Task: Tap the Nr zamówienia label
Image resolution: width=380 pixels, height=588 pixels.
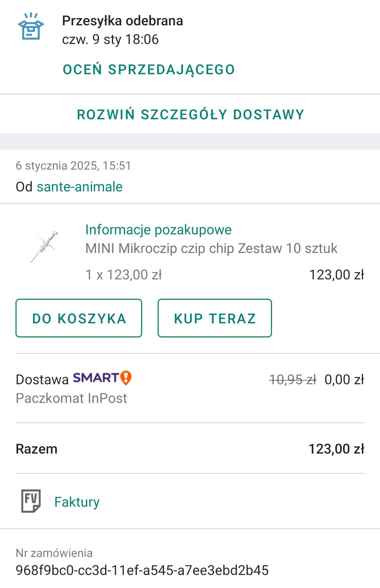Action: [54, 553]
